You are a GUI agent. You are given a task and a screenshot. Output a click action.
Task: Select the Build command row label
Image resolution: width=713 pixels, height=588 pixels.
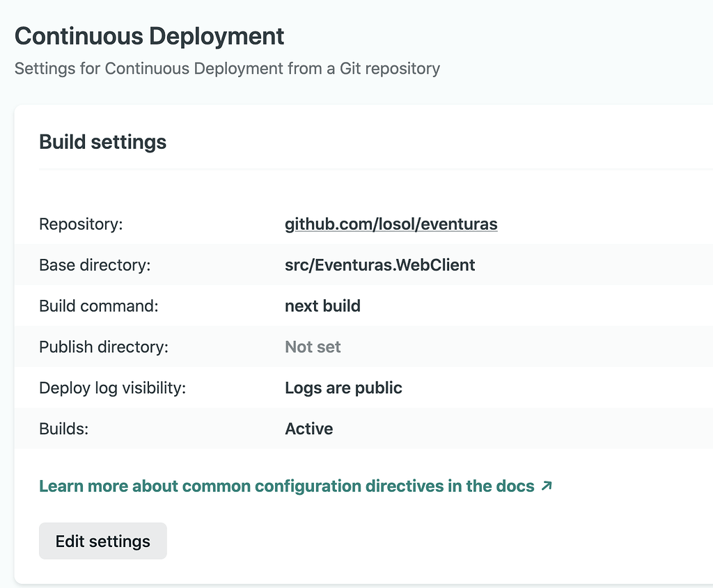pyautogui.click(x=99, y=306)
